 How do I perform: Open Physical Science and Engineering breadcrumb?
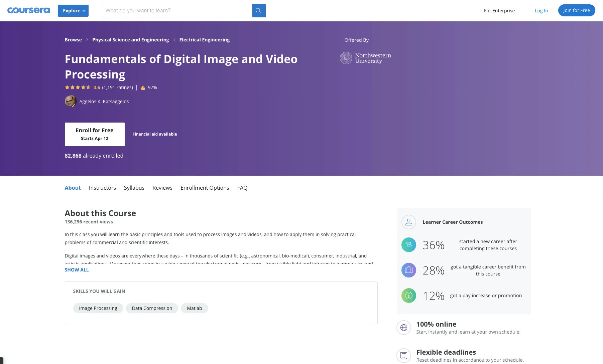[x=131, y=40]
